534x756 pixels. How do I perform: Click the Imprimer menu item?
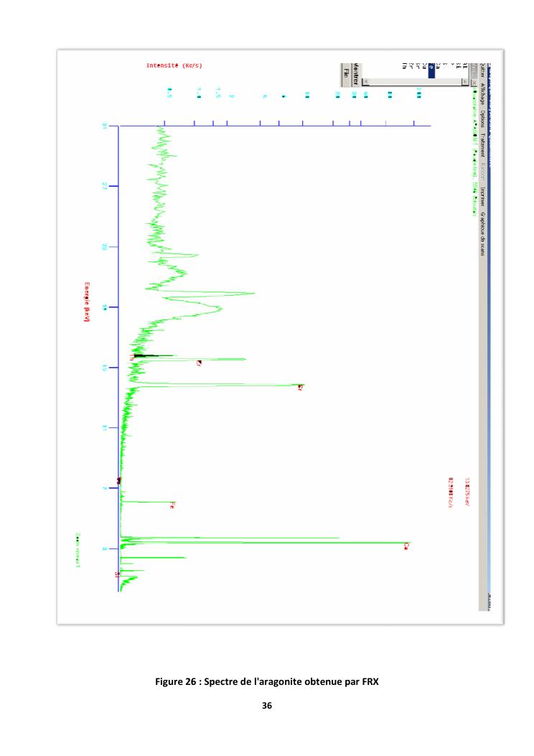pos(483,195)
